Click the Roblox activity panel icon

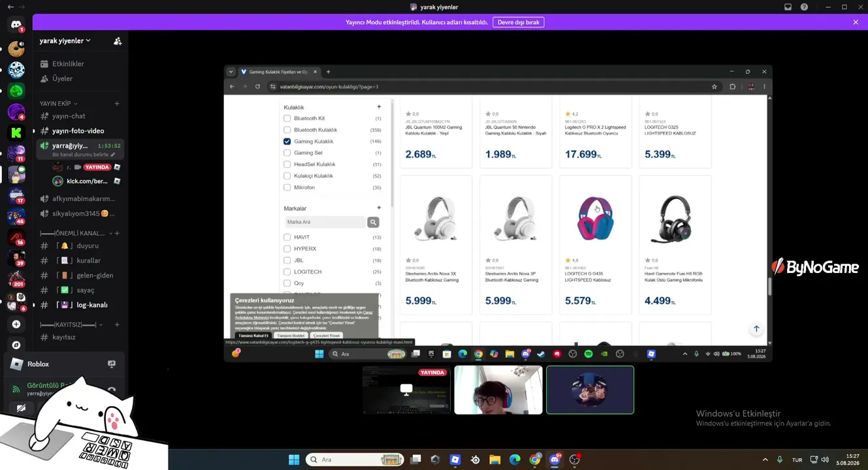(x=112, y=364)
